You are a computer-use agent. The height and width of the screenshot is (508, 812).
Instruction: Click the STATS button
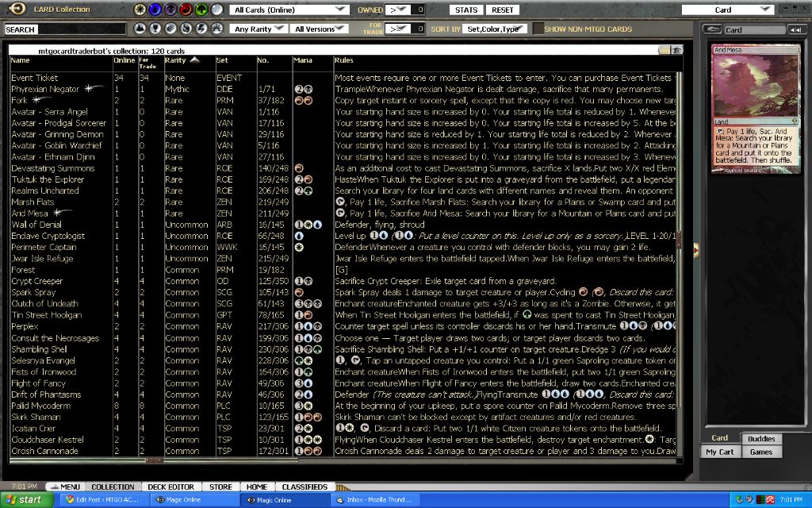pos(467,10)
